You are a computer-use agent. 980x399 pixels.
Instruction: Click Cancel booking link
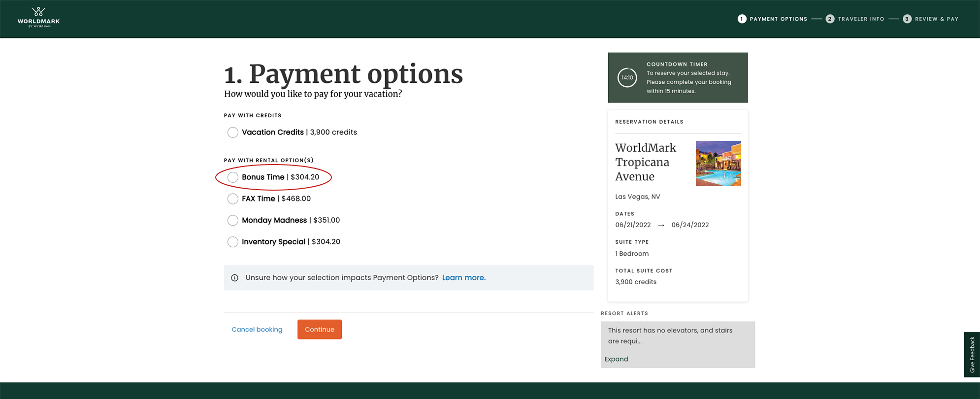(x=257, y=330)
